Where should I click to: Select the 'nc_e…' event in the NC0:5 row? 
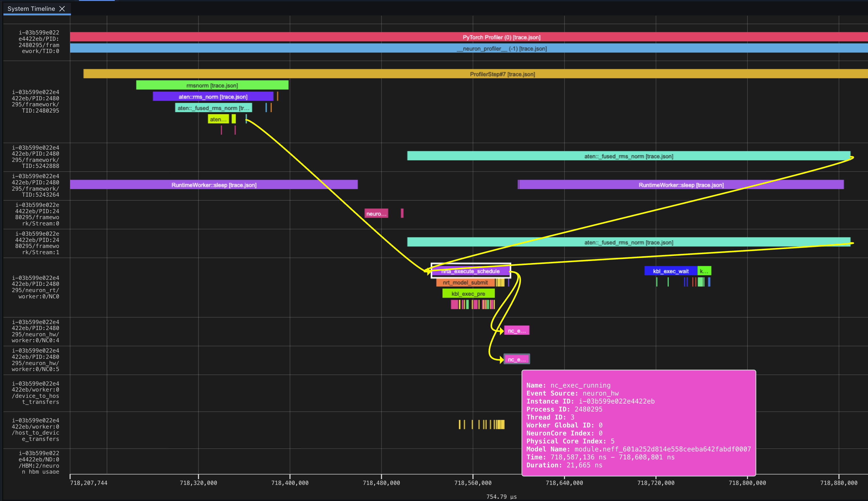[x=517, y=359]
